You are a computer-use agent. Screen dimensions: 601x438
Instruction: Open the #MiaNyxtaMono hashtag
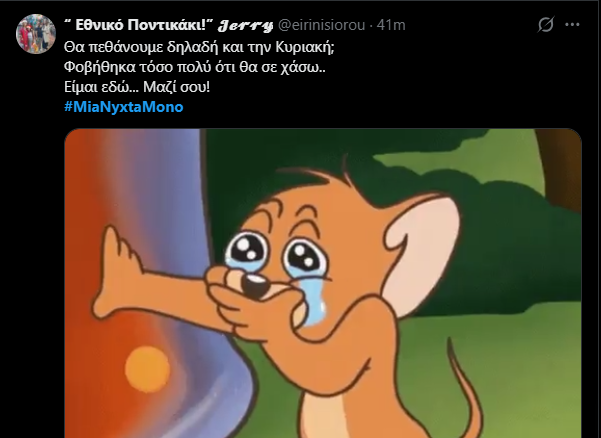tap(124, 107)
